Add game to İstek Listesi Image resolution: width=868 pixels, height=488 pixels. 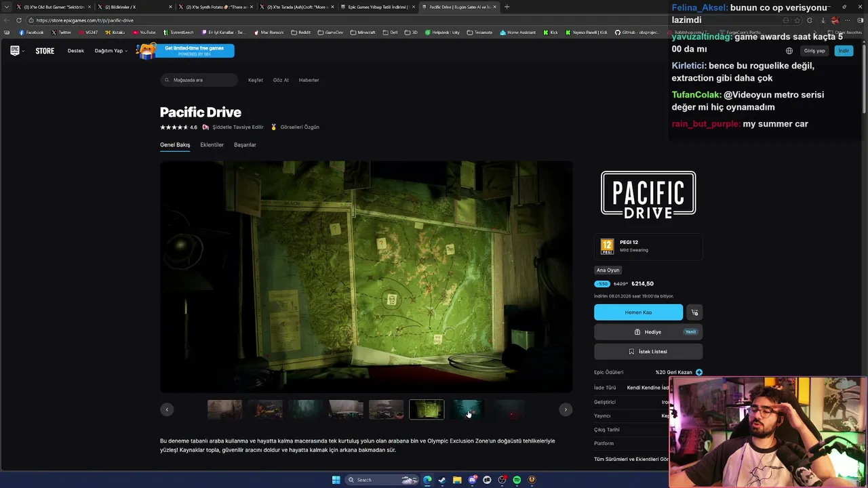click(648, 352)
